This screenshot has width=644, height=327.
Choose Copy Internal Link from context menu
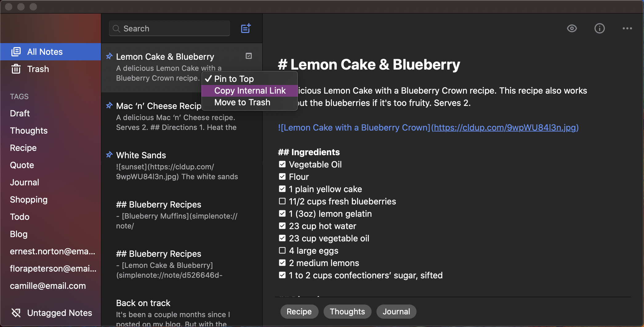250,91
